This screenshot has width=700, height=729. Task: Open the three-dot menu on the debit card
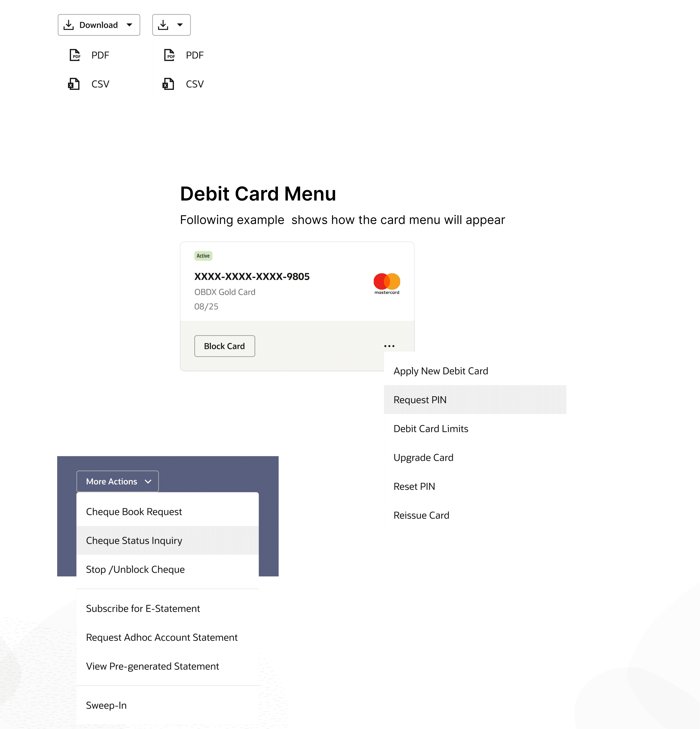[x=389, y=346]
